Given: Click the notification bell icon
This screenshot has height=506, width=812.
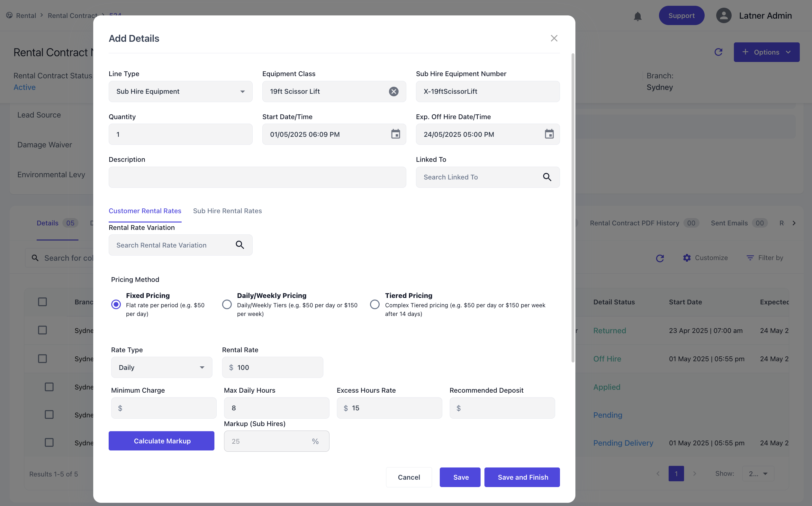Looking at the screenshot, I should coord(637,16).
